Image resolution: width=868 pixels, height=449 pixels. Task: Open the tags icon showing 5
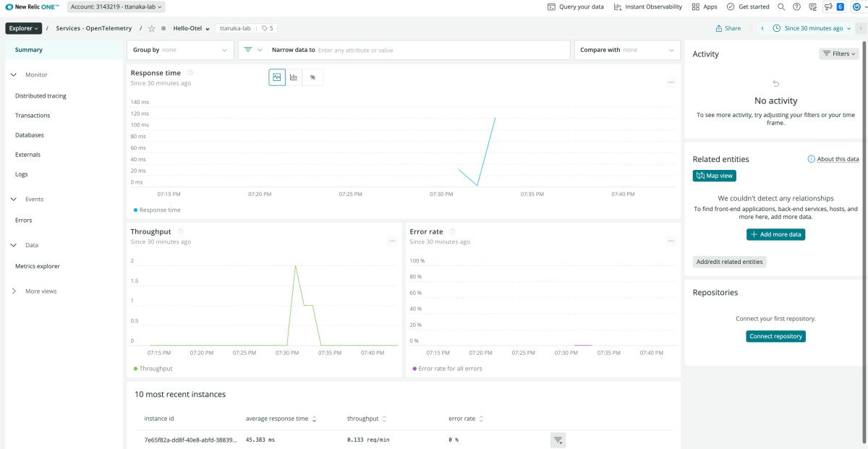(268, 28)
